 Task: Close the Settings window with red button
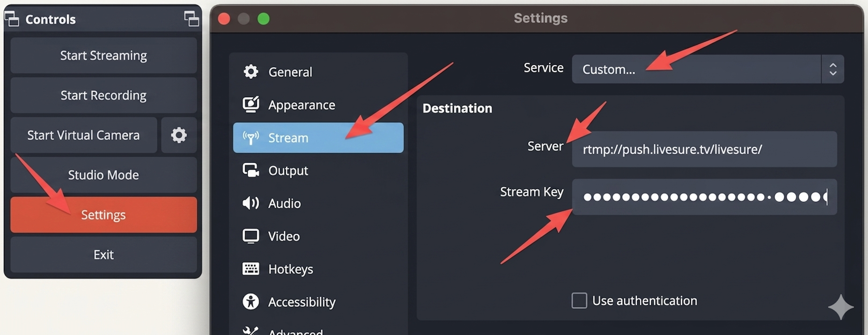tap(224, 19)
